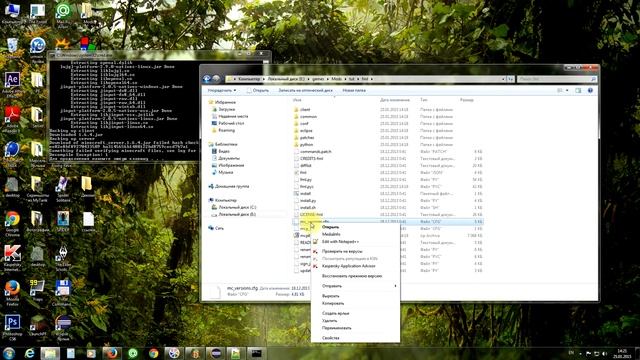Click the Windows Start button
640x360 pixels.
pos(9,353)
